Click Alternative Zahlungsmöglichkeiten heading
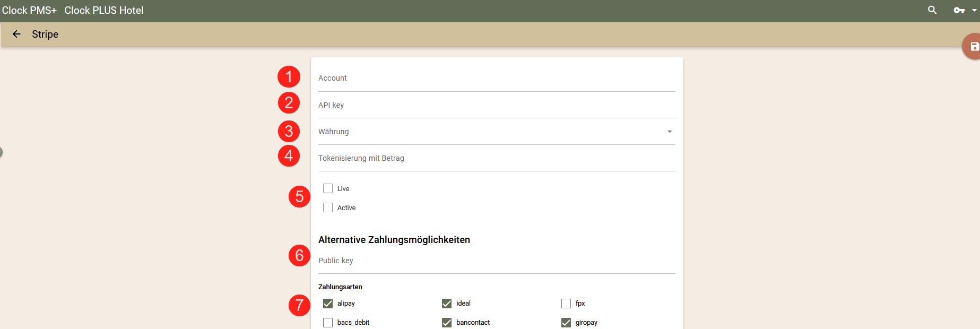 [x=394, y=240]
